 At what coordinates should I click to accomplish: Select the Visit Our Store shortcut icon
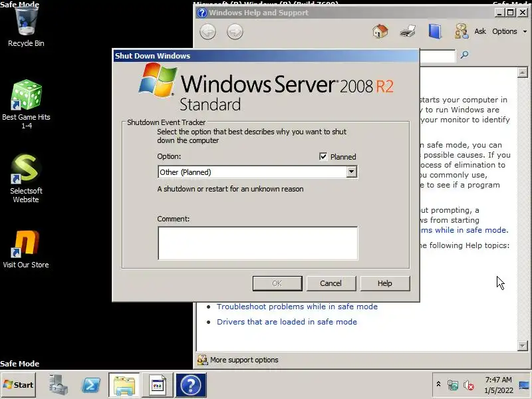click(26, 243)
